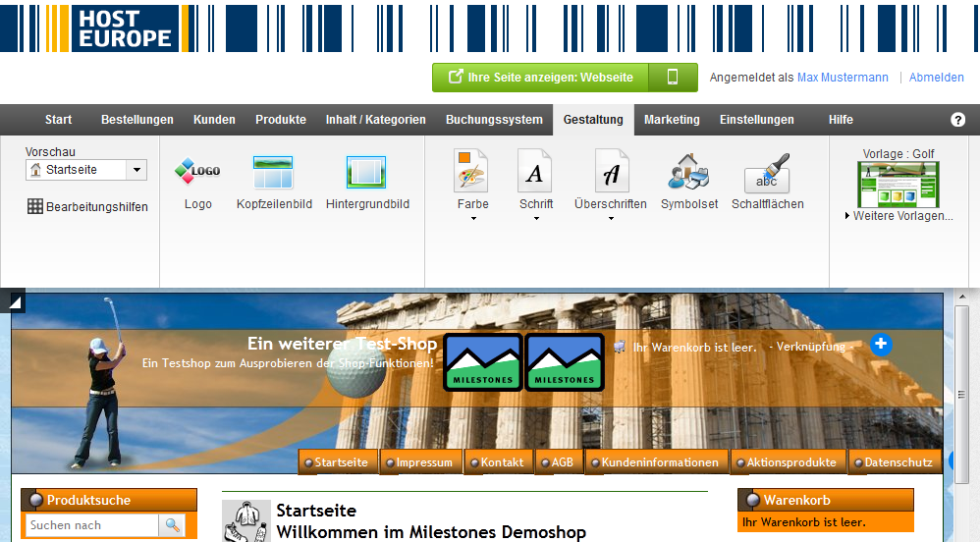Image resolution: width=980 pixels, height=542 pixels.
Task: Open the Start menu tab
Action: click(x=58, y=120)
